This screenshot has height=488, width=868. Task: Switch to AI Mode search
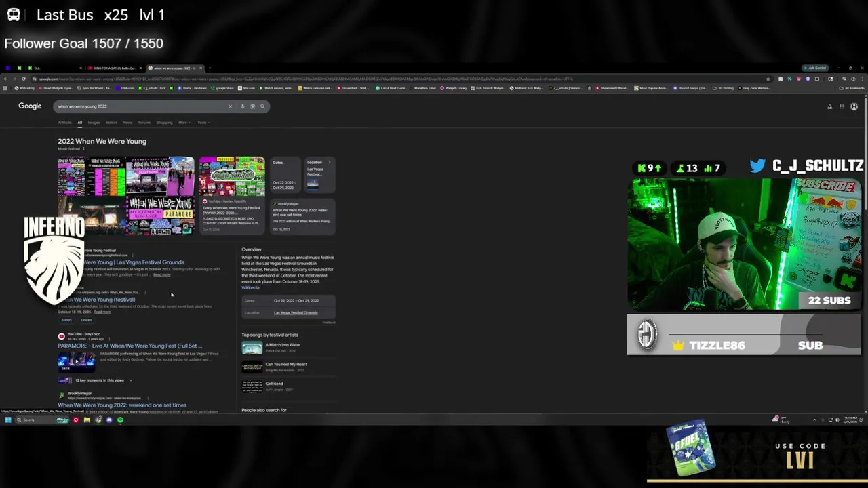tap(65, 123)
